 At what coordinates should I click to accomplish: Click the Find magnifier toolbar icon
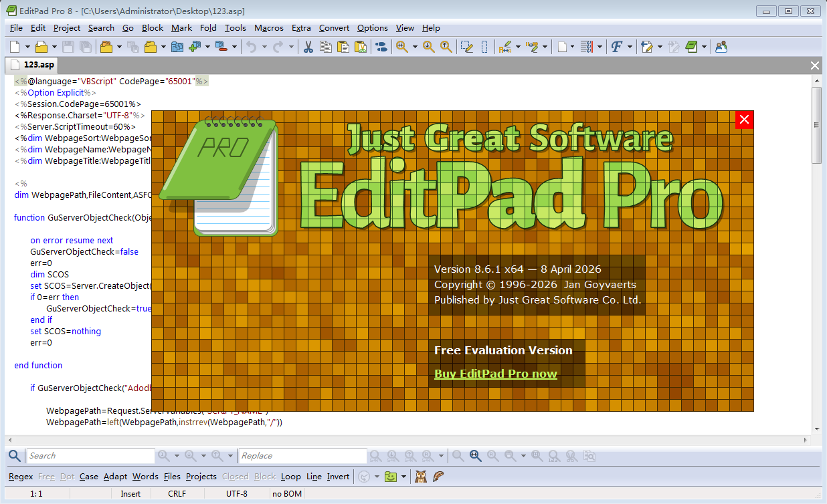[402, 47]
